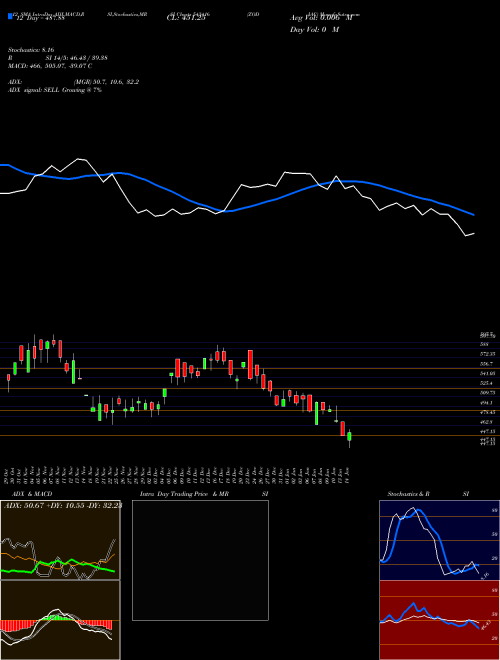Select the ADX: 50.67 +DY: 10.55 -DY: 32.23 header
The height and width of the screenshot is (660, 500).
click(62, 505)
